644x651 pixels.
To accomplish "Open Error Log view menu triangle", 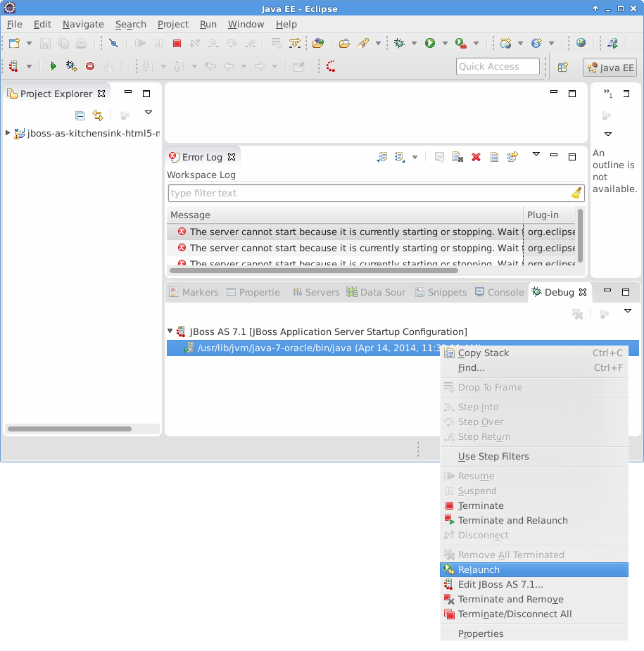I will (x=536, y=154).
